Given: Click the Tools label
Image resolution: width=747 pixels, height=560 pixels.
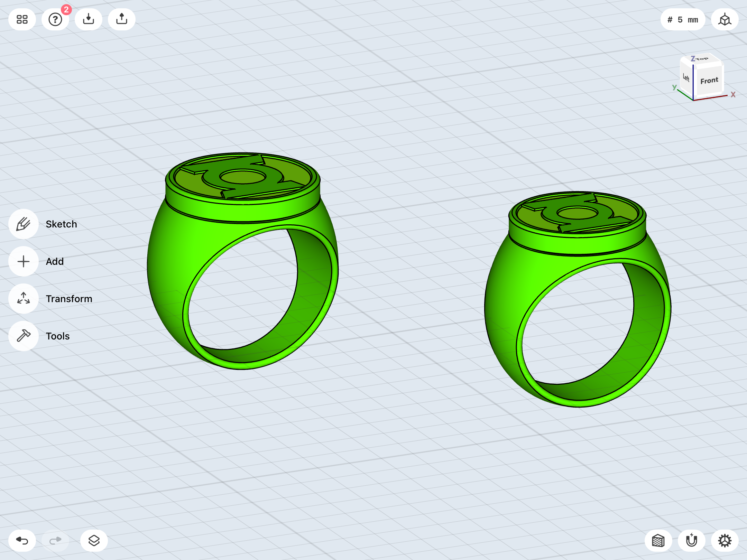Looking at the screenshot, I should pyautogui.click(x=58, y=336).
